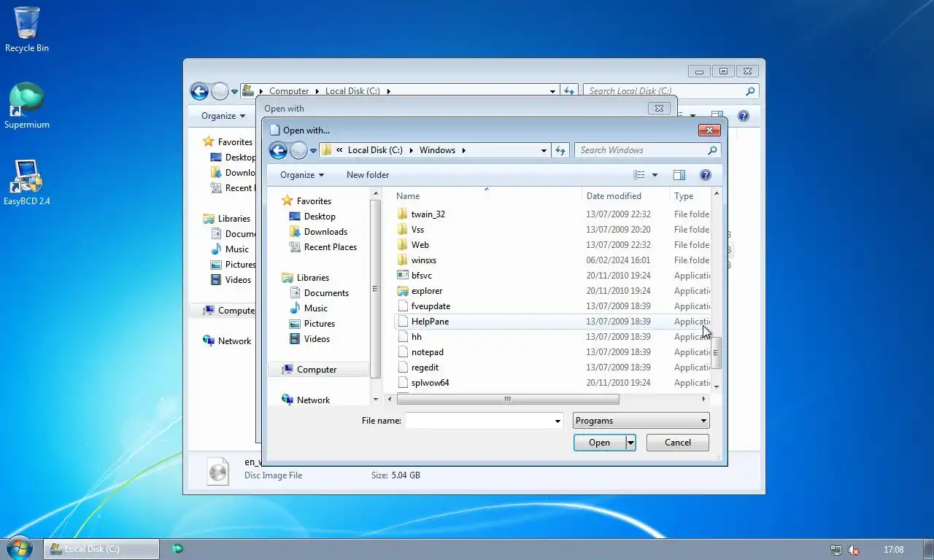Click the Search Local Disk (C:) field
934x560 pixels.
coord(671,91)
